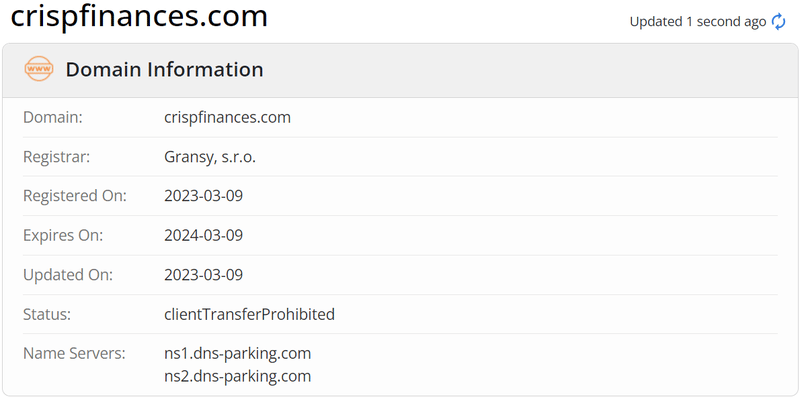Click the clientTransferProhibited status value

point(249,314)
